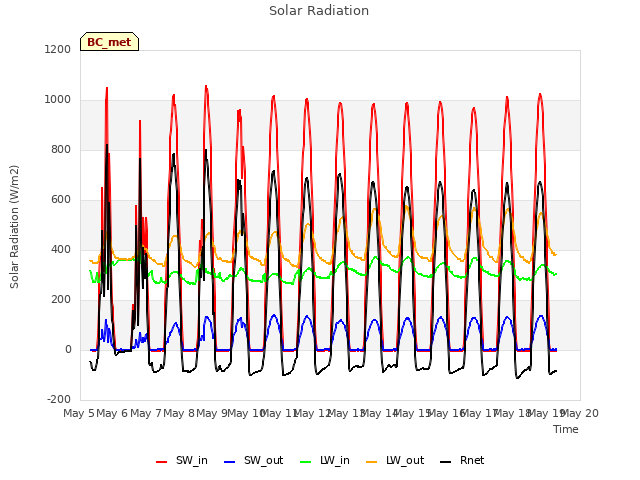Click the red SW_in legend swatch
Viewport: 640px width, 480px height.
[x=162, y=462]
